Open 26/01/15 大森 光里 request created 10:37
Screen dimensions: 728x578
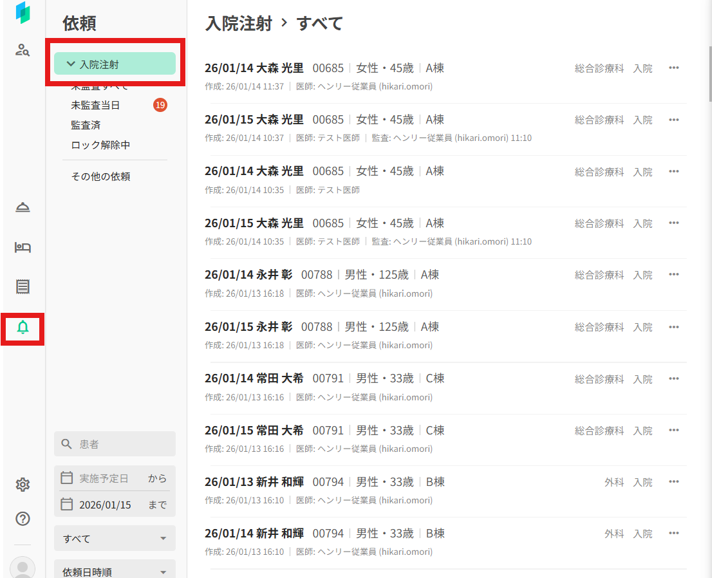445,129
